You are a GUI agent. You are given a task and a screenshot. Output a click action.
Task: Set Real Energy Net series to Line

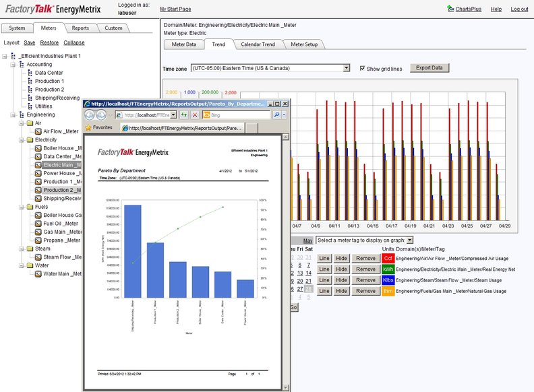pos(324,269)
